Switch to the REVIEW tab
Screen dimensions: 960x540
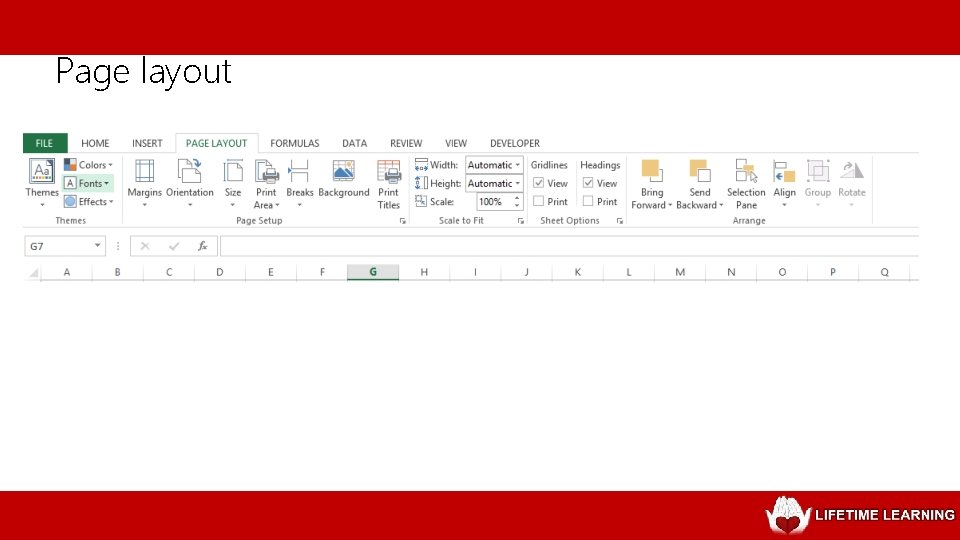point(406,143)
